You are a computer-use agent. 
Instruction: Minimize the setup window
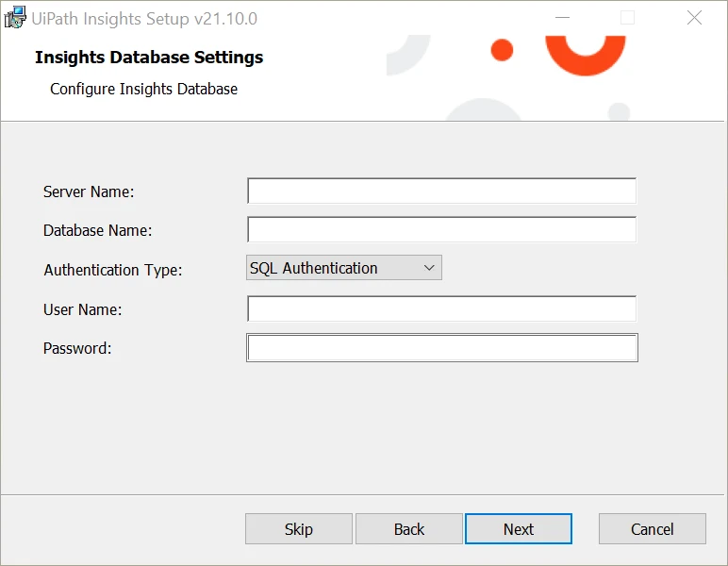tap(562, 18)
